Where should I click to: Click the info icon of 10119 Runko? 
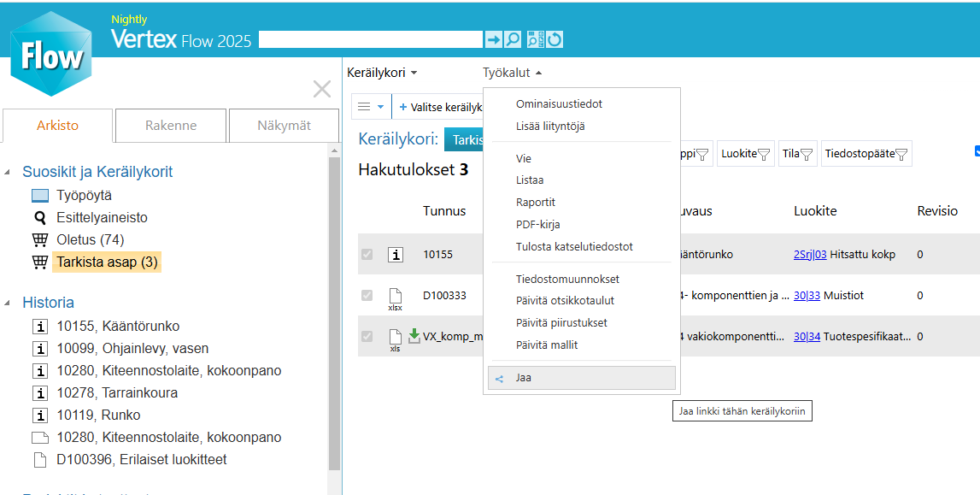[x=40, y=415]
